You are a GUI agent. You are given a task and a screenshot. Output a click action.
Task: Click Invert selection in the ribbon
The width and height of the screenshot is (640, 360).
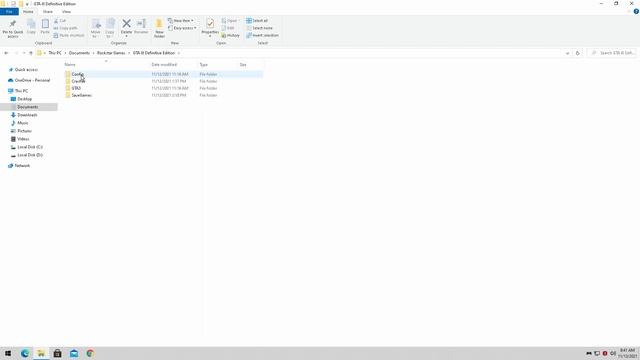262,36
